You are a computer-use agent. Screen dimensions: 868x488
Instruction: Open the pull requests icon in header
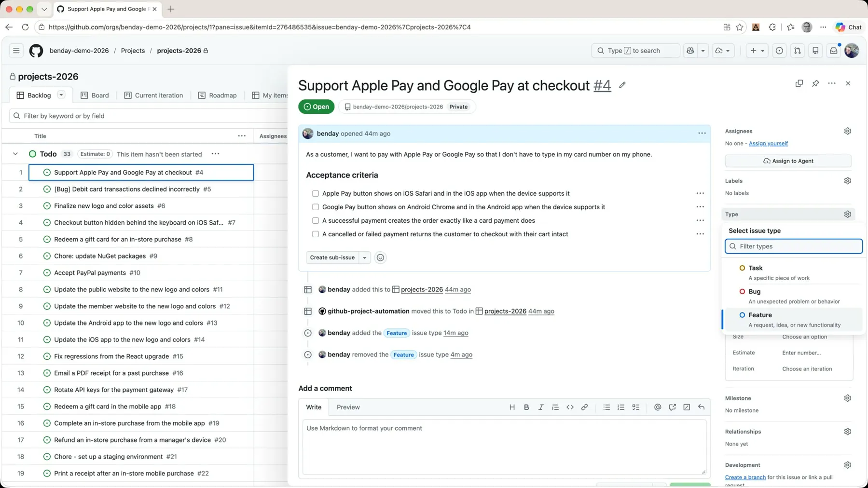[797, 51]
